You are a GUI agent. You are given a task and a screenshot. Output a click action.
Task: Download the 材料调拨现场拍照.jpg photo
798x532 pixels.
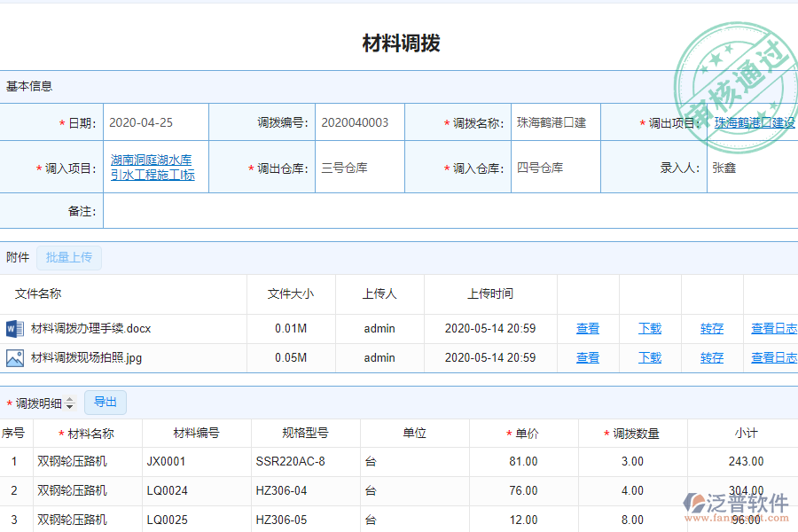[x=650, y=358]
